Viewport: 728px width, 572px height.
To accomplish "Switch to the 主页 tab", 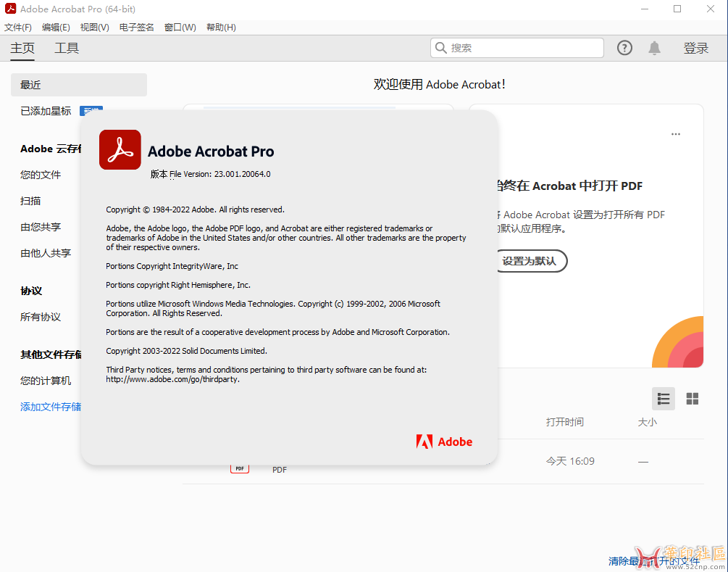I will [x=22, y=48].
